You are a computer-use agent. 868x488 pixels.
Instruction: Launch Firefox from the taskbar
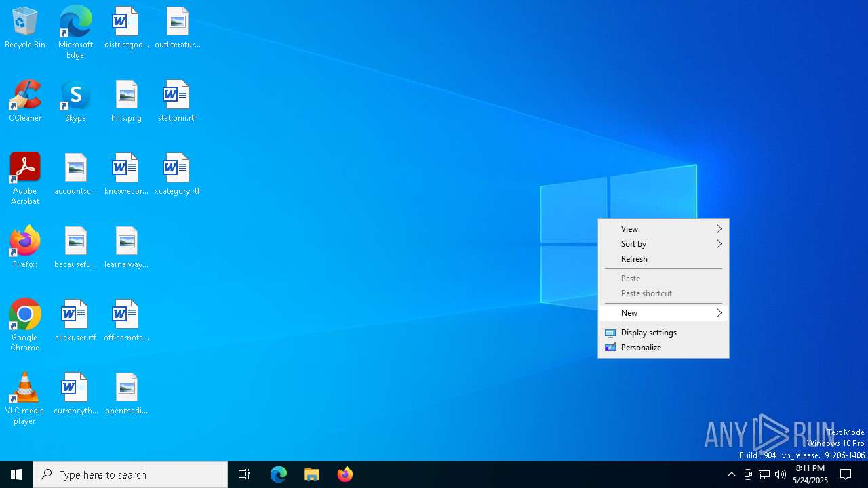pyautogui.click(x=345, y=474)
